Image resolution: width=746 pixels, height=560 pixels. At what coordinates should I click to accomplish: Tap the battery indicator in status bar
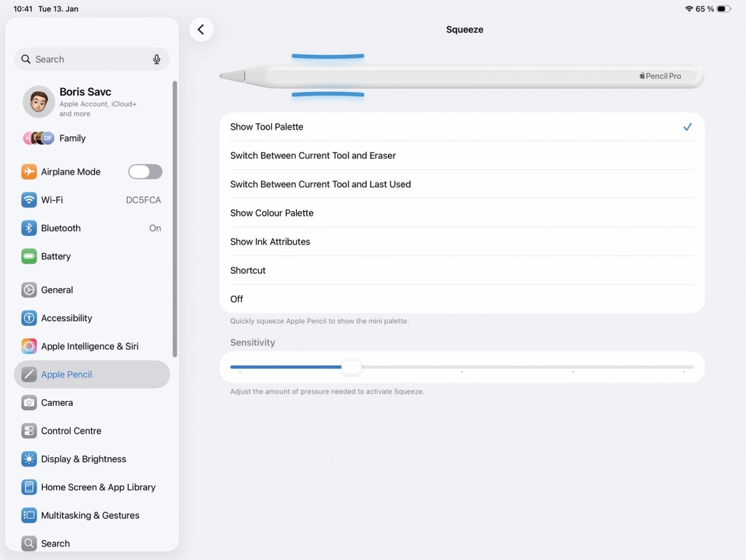[724, 9]
